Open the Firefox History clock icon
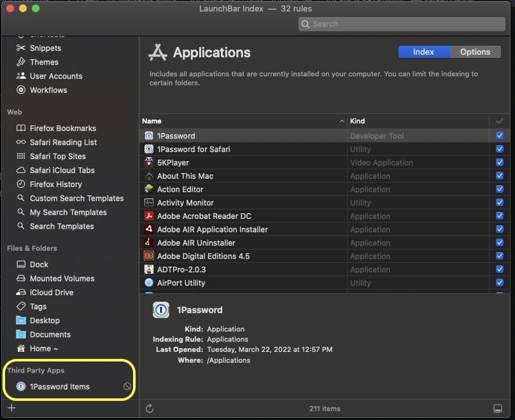 click(20, 185)
